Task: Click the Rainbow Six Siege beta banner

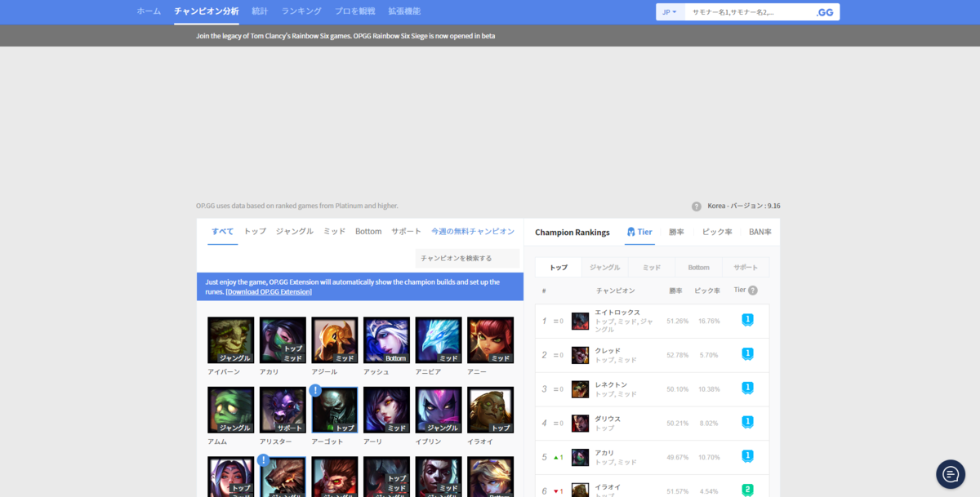Action: tap(345, 36)
